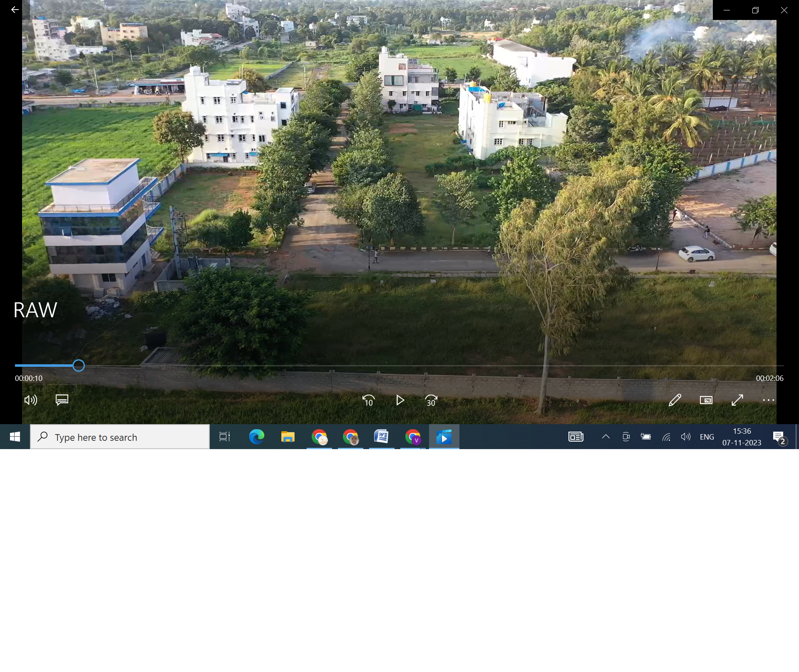
Task: Open the notification center
Action: coord(779,437)
